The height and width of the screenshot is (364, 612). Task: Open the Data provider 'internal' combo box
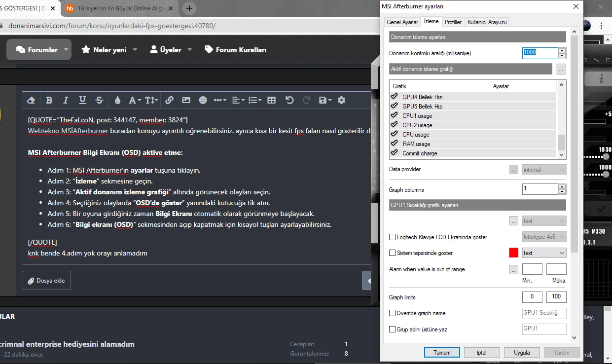pos(544,170)
